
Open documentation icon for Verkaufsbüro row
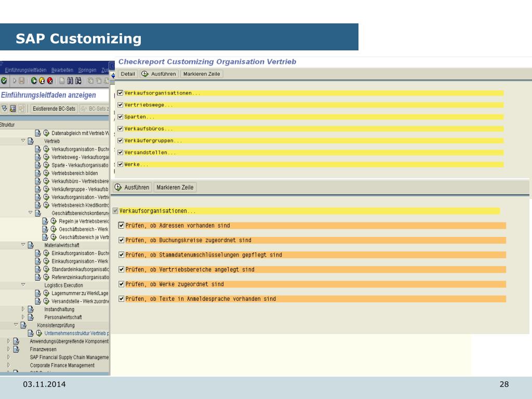pos(38,181)
